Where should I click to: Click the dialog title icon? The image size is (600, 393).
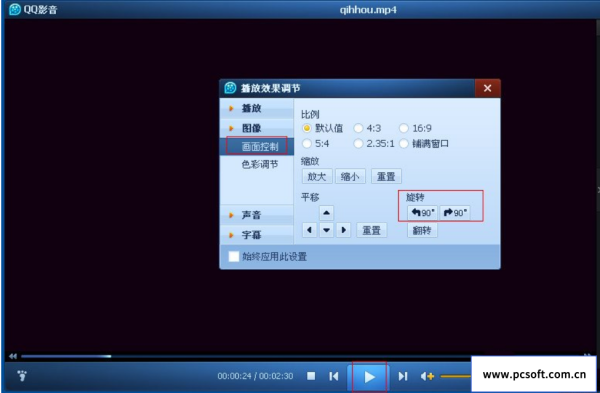tap(230, 88)
